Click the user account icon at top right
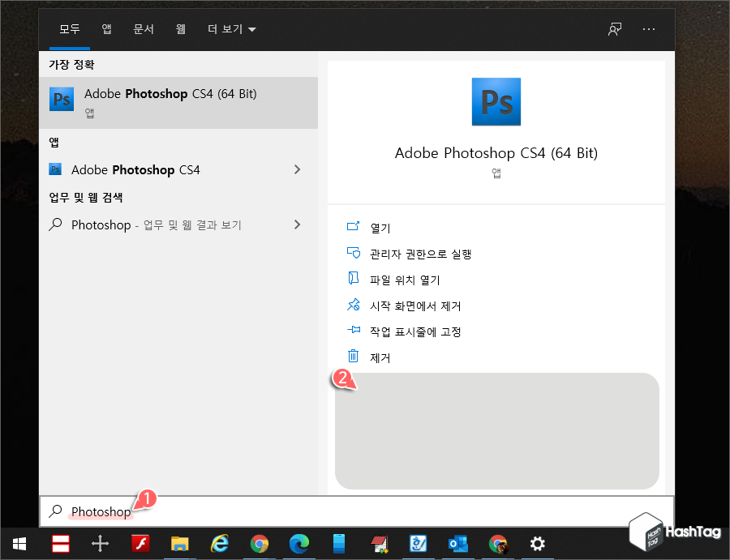 coord(615,28)
